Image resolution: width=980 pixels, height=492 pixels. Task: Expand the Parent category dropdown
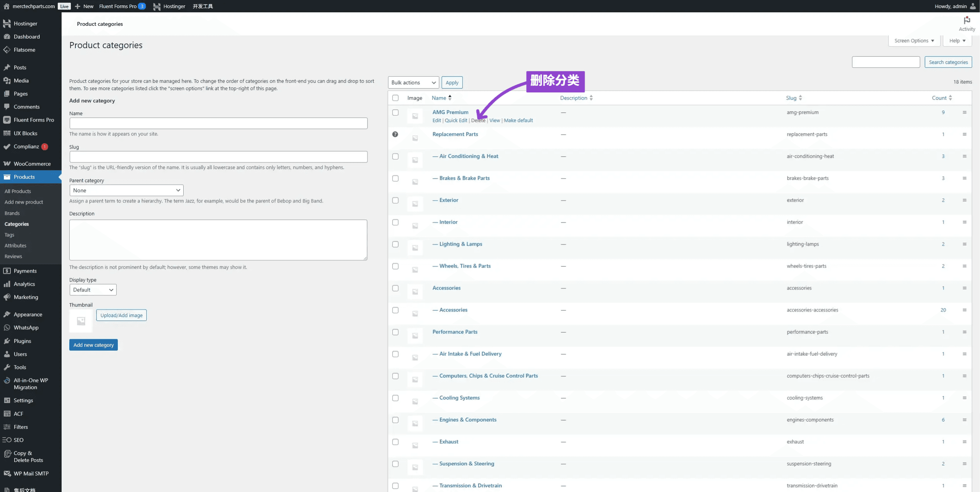[x=126, y=190]
